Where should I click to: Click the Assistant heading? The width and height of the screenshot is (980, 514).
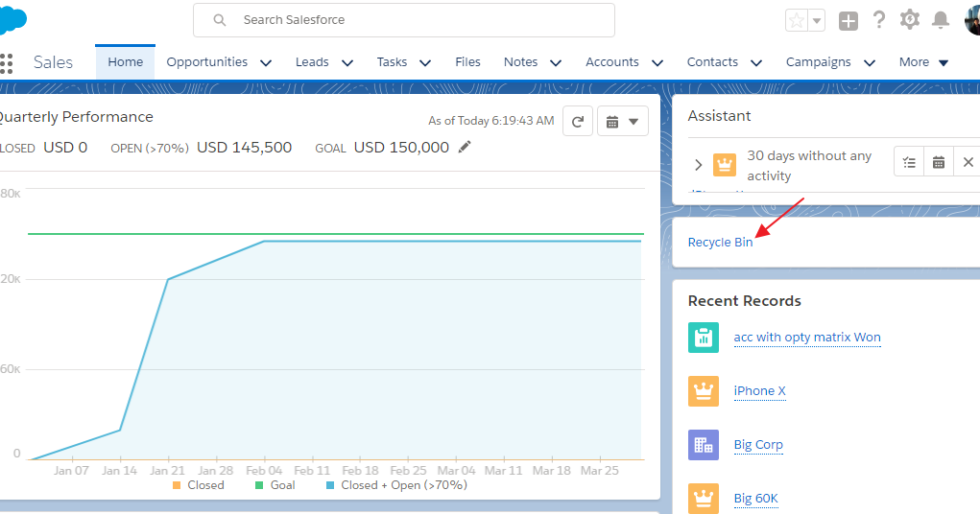[719, 116]
